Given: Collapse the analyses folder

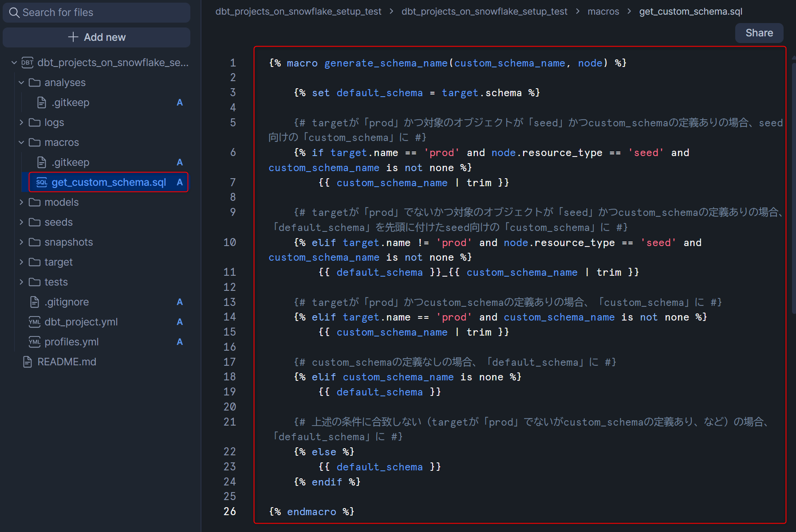Looking at the screenshot, I should (21, 82).
